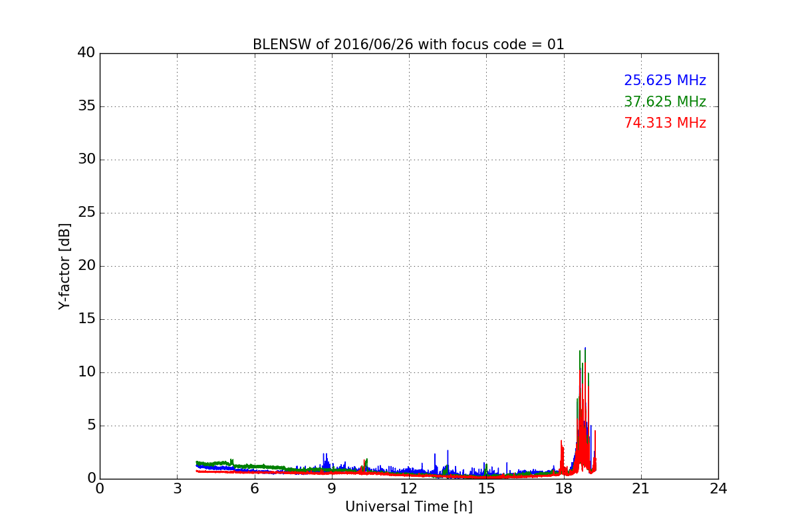The image size is (798, 532).
Task: Click the y-axis tick value 35
Action: [86, 106]
